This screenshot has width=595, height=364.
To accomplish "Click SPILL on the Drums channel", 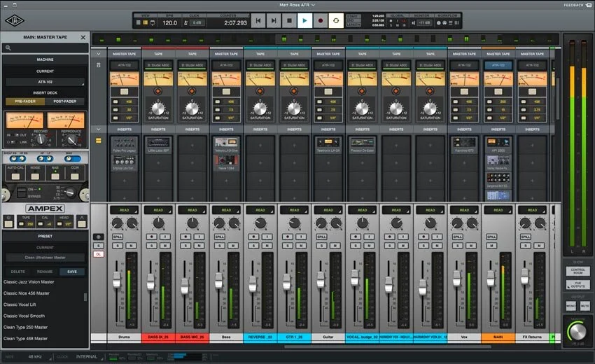I will click(118, 237).
